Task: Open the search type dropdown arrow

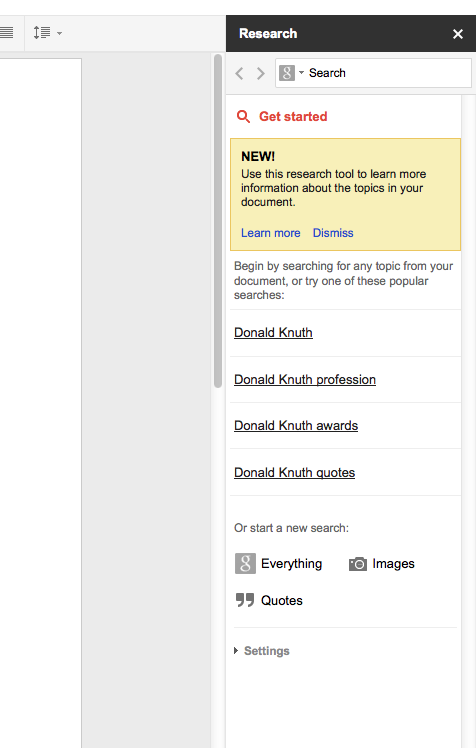Action: [301, 73]
